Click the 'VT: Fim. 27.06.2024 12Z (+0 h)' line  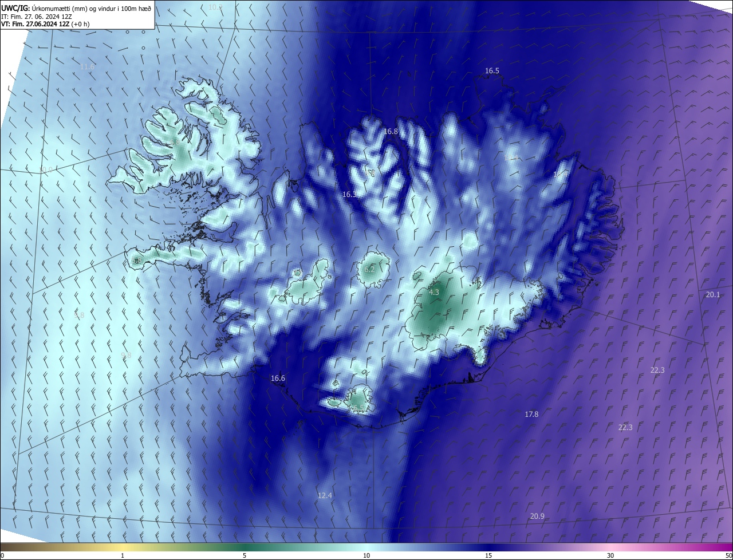click(x=45, y=24)
